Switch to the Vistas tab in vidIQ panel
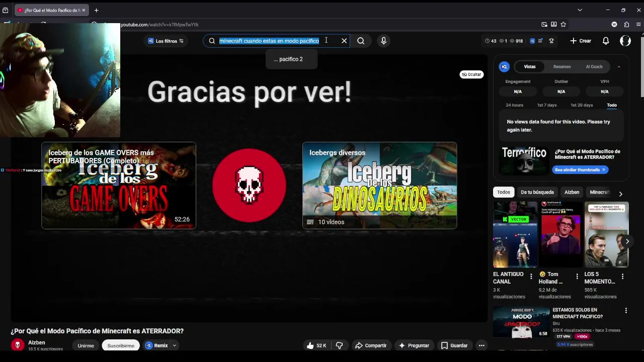The height and width of the screenshot is (362, 644). [x=530, y=66]
